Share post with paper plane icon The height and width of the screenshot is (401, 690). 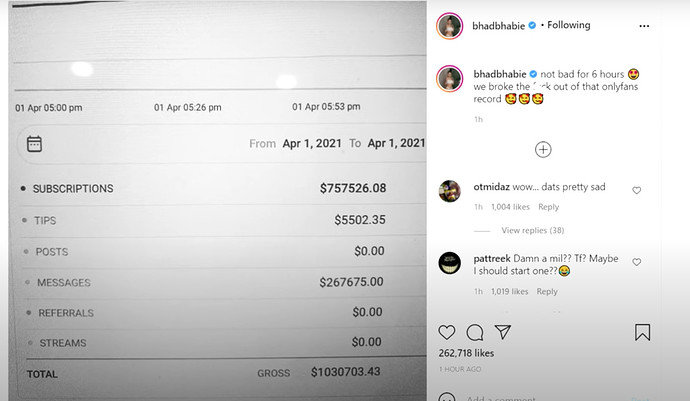click(503, 332)
